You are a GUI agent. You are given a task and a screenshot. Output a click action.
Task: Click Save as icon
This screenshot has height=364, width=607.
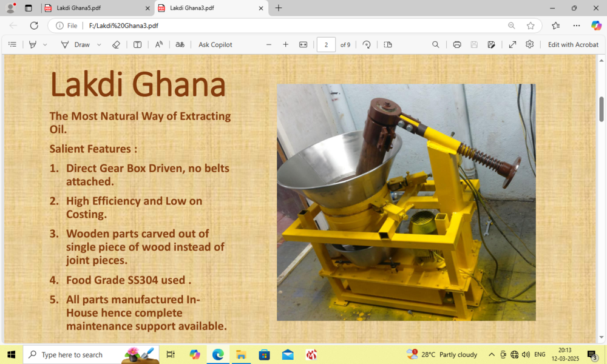coord(491,44)
